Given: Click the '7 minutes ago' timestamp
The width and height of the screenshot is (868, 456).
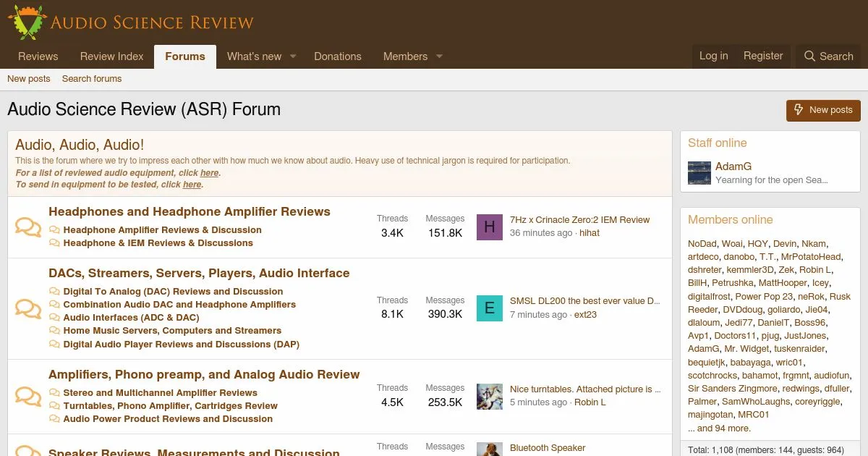Looking at the screenshot, I should (x=538, y=315).
